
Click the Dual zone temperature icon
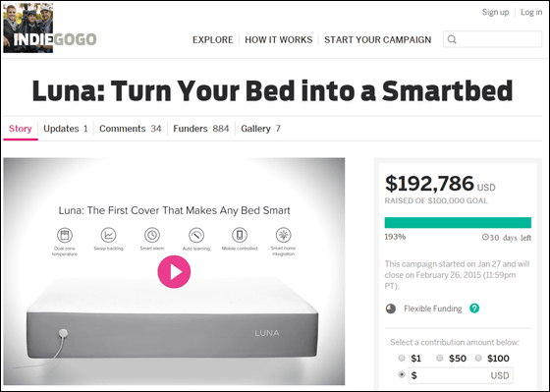(x=65, y=235)
